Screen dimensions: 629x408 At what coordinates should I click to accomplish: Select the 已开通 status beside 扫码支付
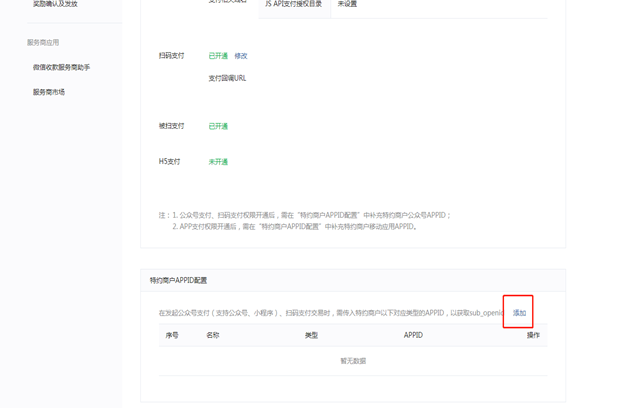[x=218, y=56]
